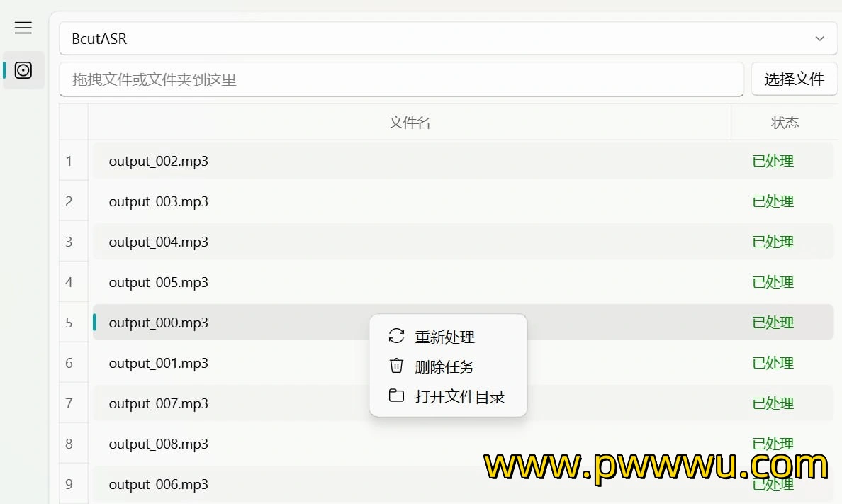This screenshot has height=504, width=842.
Task: Click 已处理 status of output_000.mp3
Action: pyautogui.click(x=773, y=323)
